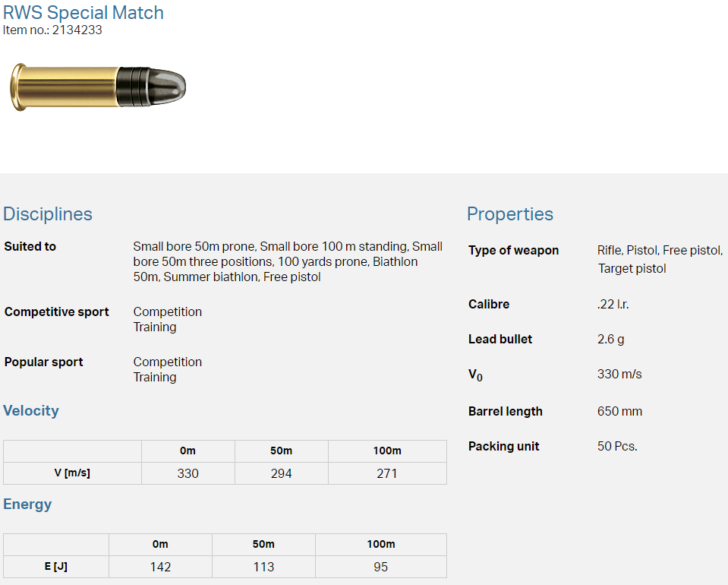Click the Disciplines section heading

tap(48, 214)
